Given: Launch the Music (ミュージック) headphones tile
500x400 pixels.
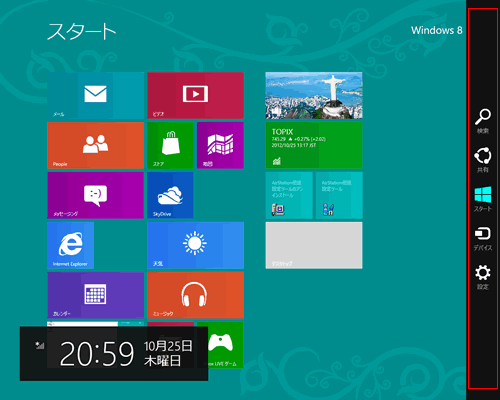Looking at the screenshot, I should tap(195, 295).
